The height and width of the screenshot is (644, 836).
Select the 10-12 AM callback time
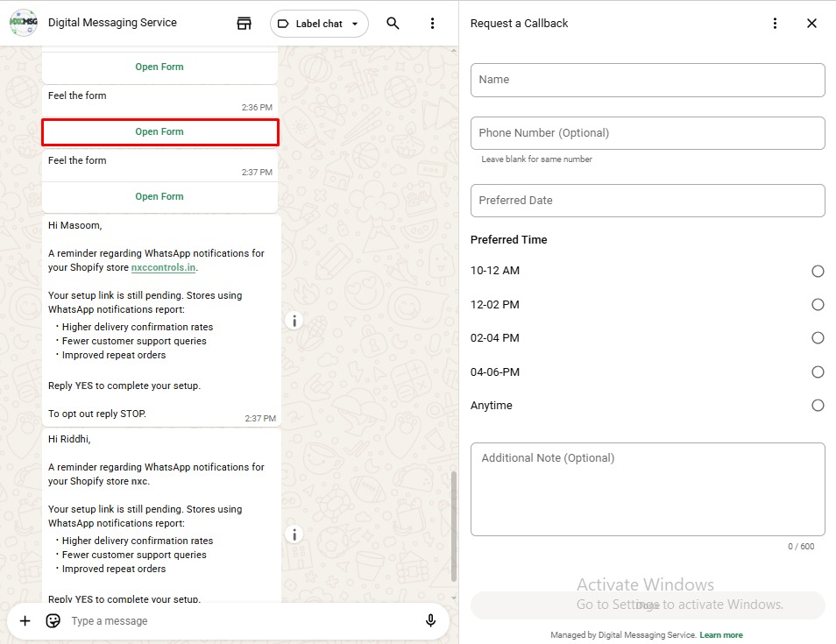coord(818,271)
